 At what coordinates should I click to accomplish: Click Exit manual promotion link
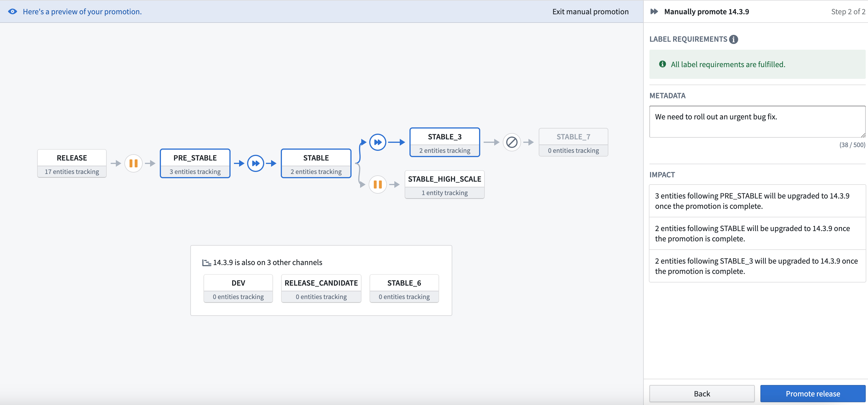tap(591, 11)
